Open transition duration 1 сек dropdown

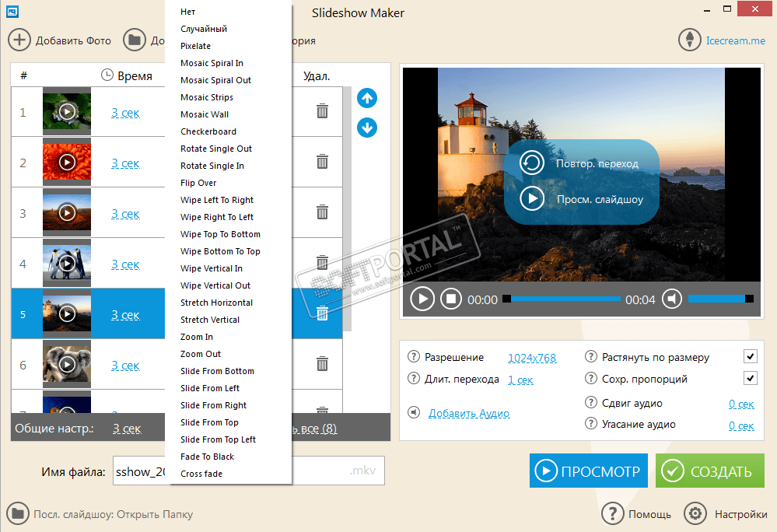pyautogui.click(x=520, y=380)
